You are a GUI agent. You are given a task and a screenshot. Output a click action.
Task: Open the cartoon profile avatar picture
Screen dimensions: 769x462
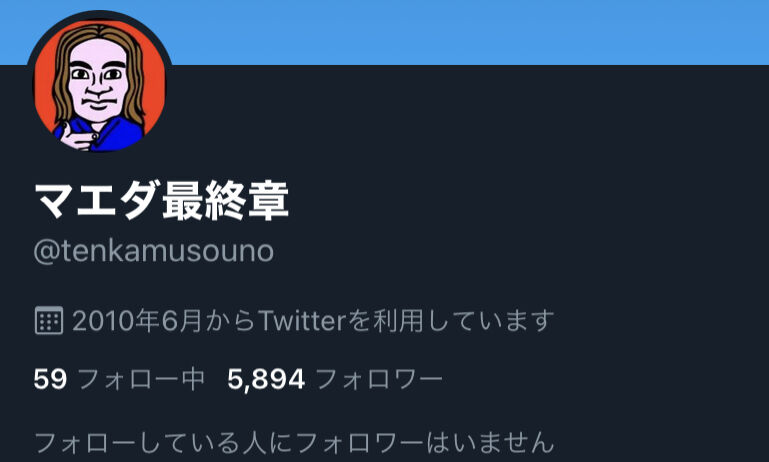(100, 86)
